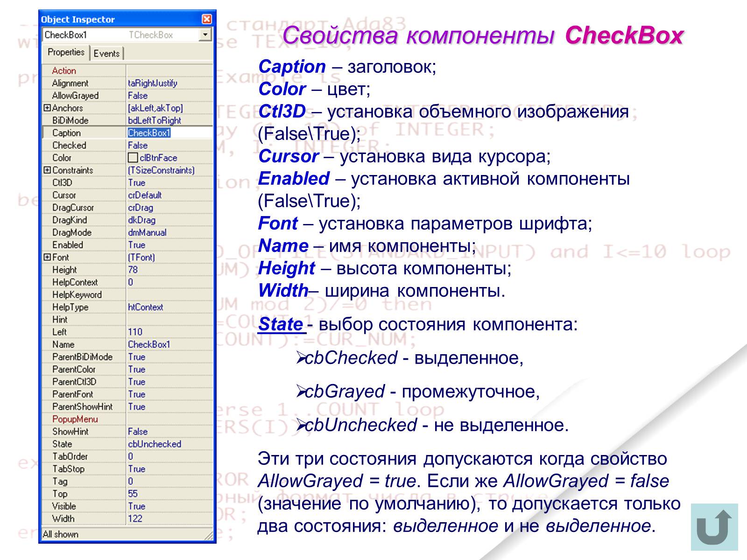This screenshot has height=560, width=747.
Task: Select the TabOrder property row
Action: point(127,456)
